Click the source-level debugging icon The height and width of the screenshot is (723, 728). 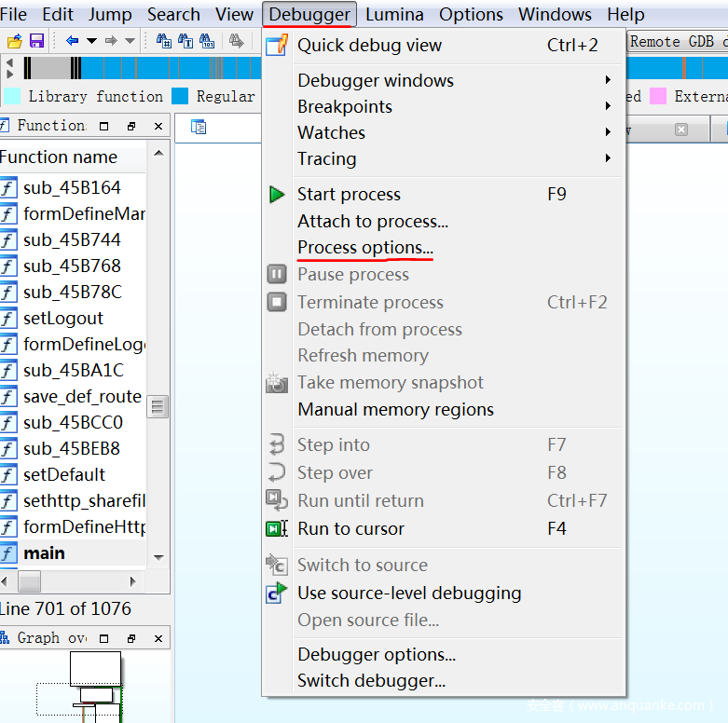pyautogui.click(x=277, y=593)
